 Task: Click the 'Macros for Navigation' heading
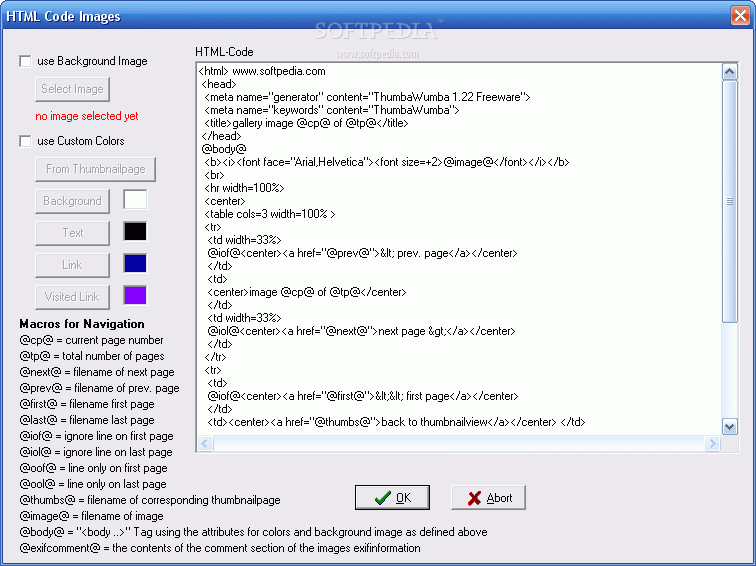coord(82,324)
